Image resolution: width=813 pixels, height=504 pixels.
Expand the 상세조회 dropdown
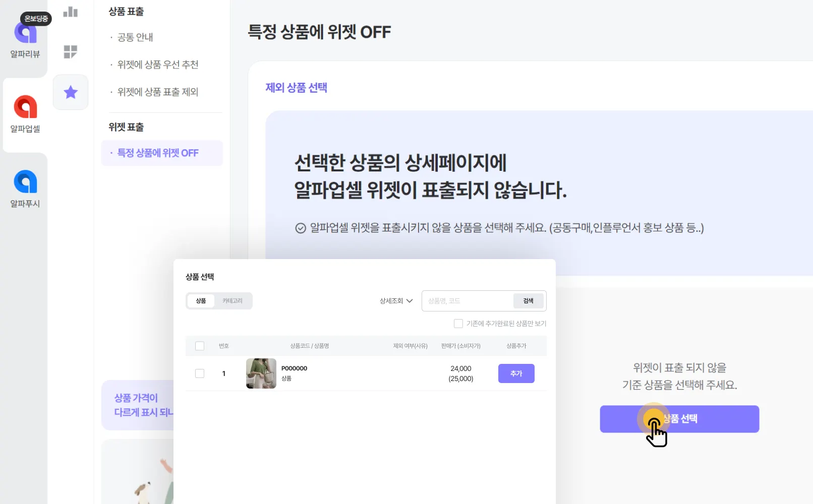(x=396, y=301)
